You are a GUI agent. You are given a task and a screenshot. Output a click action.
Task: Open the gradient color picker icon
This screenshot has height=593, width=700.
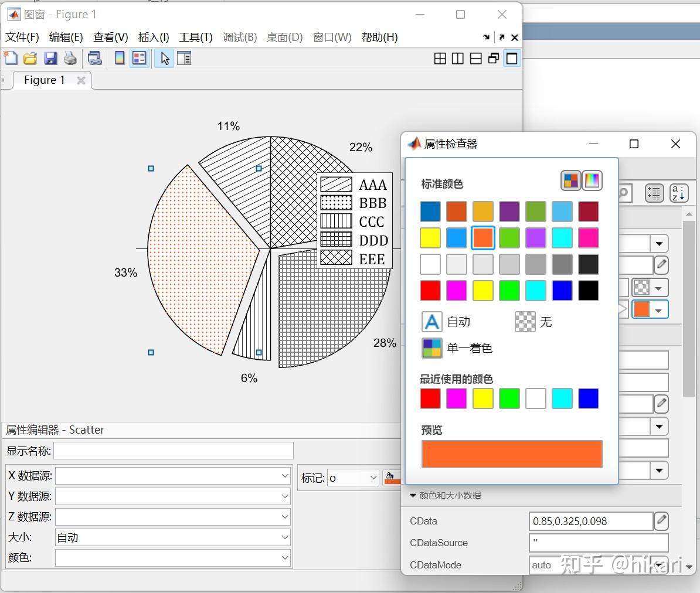pos(592,180)
